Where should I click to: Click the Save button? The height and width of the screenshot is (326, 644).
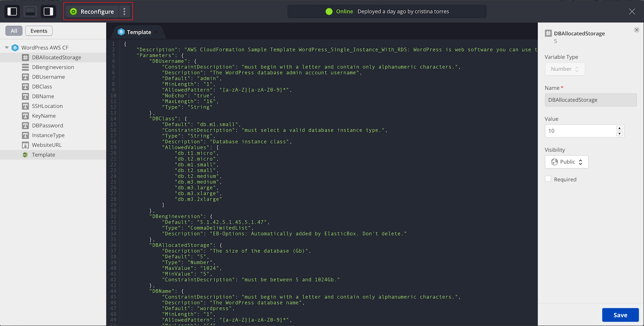[620, 315]
